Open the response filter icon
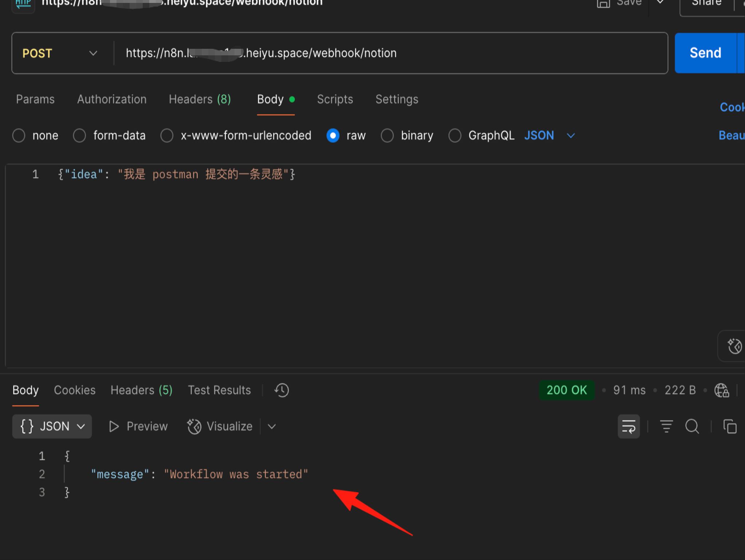 click(666, 426)
